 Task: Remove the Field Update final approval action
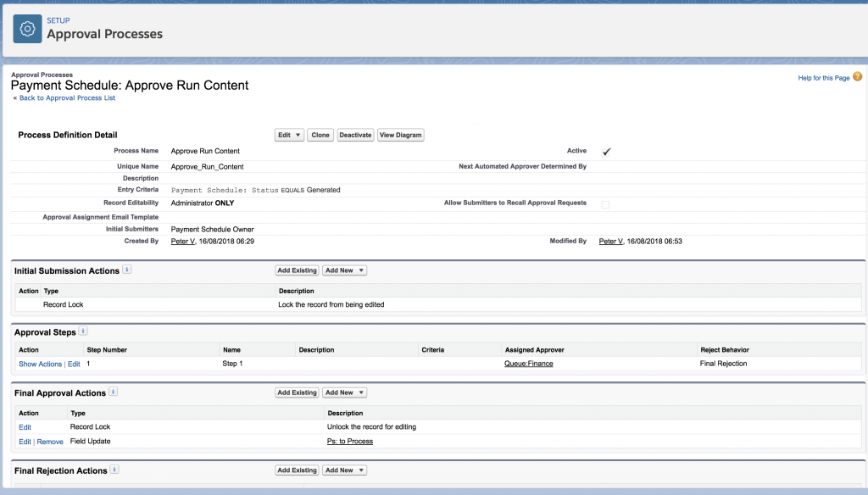tap(49, 442)
